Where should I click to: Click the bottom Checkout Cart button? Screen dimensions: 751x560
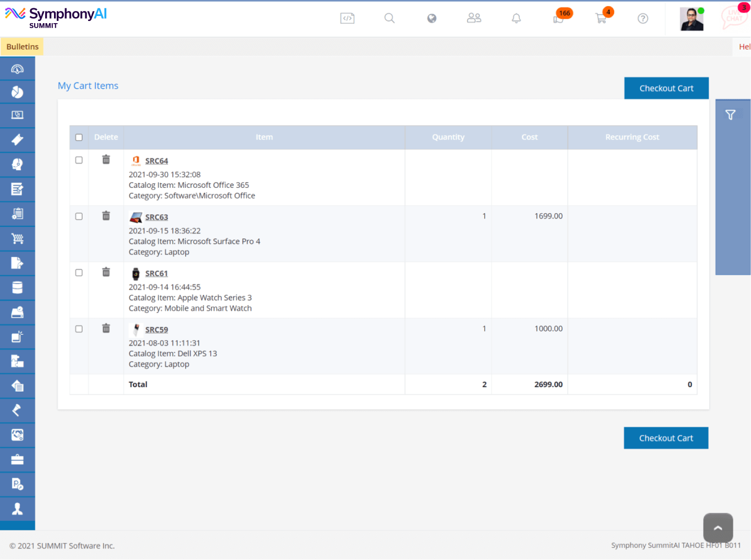(666, 438)
